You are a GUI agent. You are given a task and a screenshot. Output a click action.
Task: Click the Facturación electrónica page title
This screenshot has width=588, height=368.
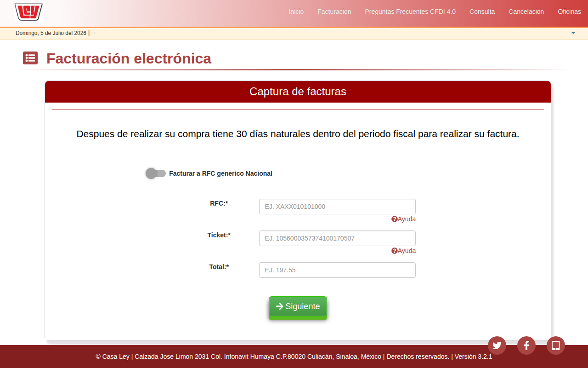pos(129,58)
